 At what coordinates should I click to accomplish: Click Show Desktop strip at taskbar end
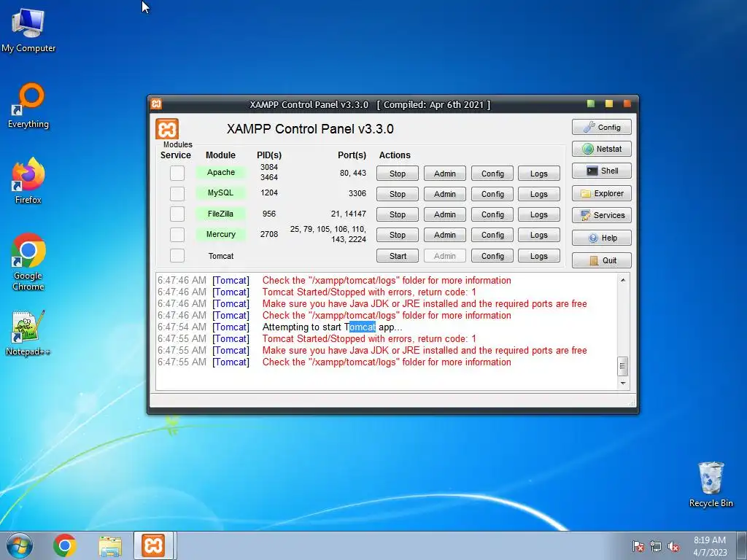click(x=743, y=545)
